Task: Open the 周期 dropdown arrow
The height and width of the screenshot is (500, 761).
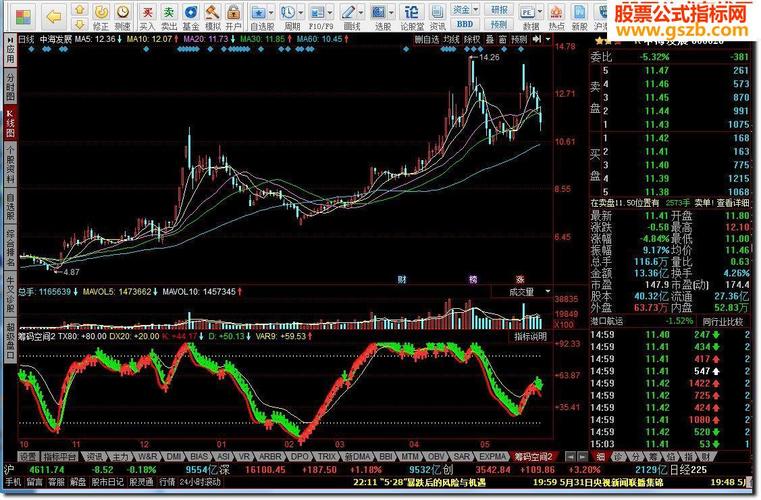Action: pos(301,12)
